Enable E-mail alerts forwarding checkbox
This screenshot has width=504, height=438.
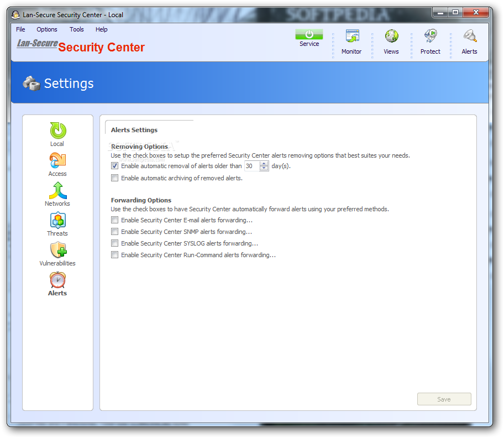point(114,220)
